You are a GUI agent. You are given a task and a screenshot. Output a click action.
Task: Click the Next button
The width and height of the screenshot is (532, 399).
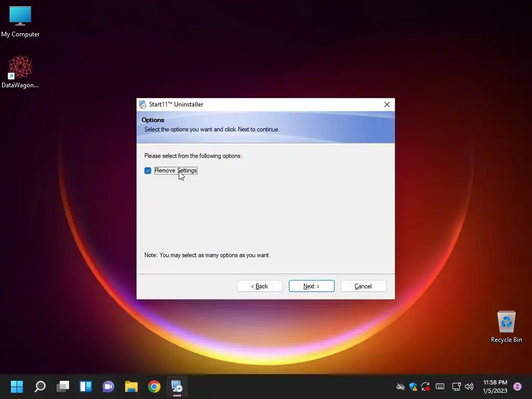[312, 286]
